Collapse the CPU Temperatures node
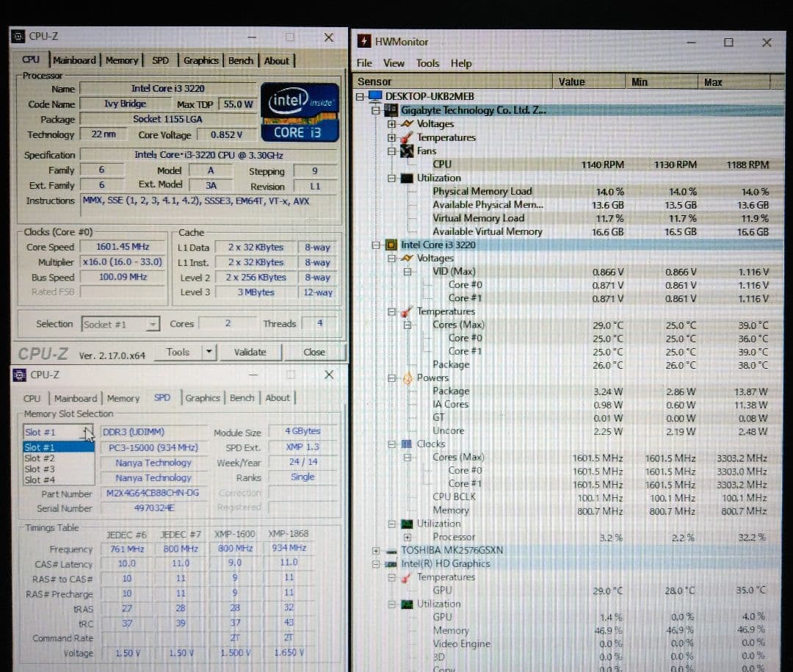This screenshot has width=793, height=672. click(x=391, y=311)
